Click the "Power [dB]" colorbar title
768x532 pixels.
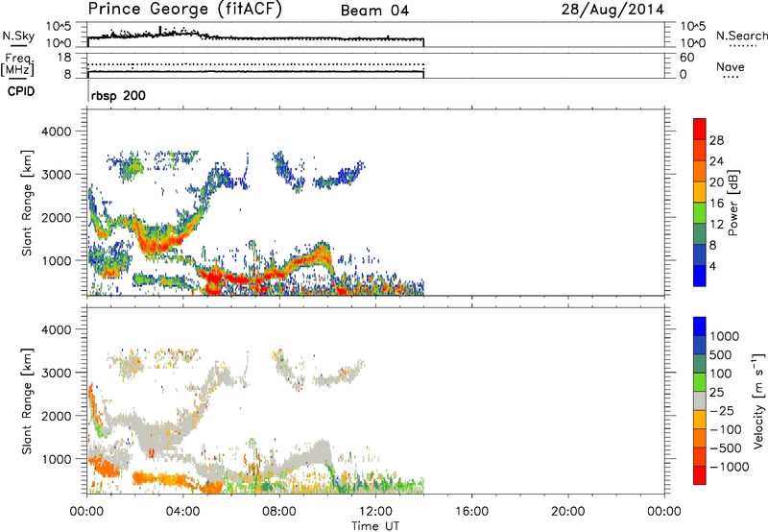tap(732, 203)
